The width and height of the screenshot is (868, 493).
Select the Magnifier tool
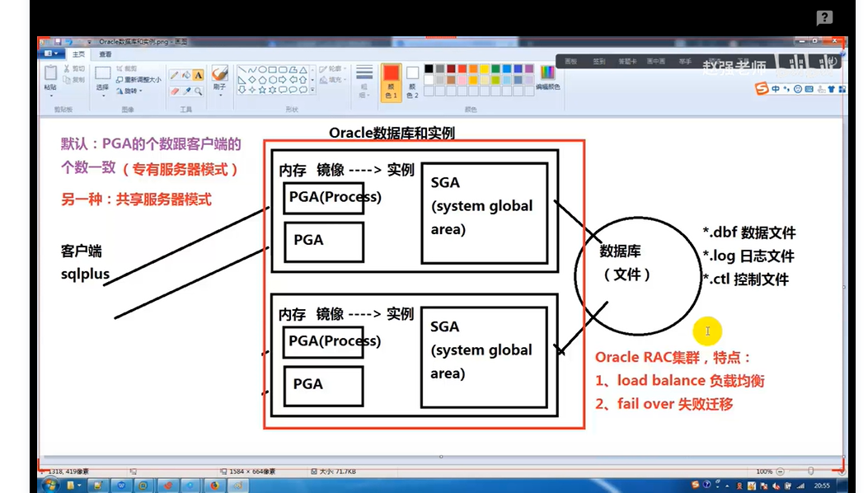198,91
